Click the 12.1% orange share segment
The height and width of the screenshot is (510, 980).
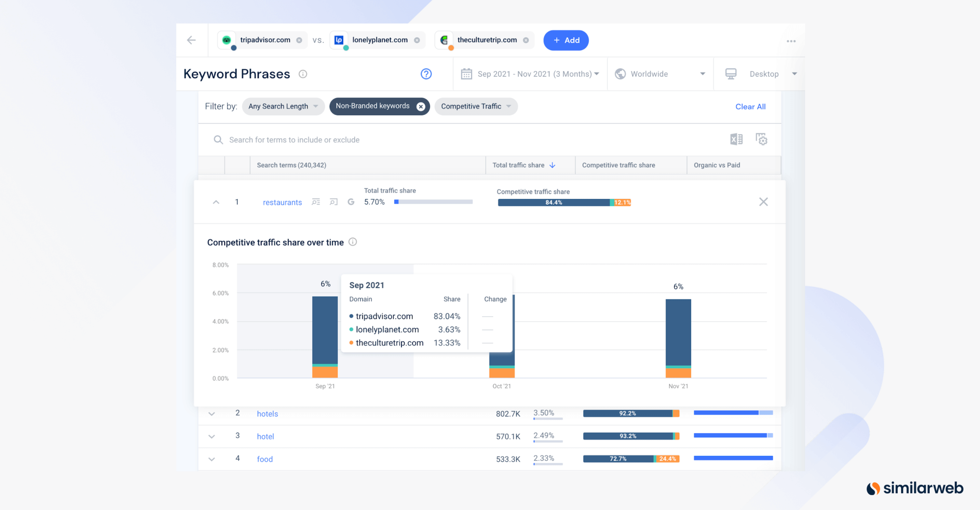(622, 202)
